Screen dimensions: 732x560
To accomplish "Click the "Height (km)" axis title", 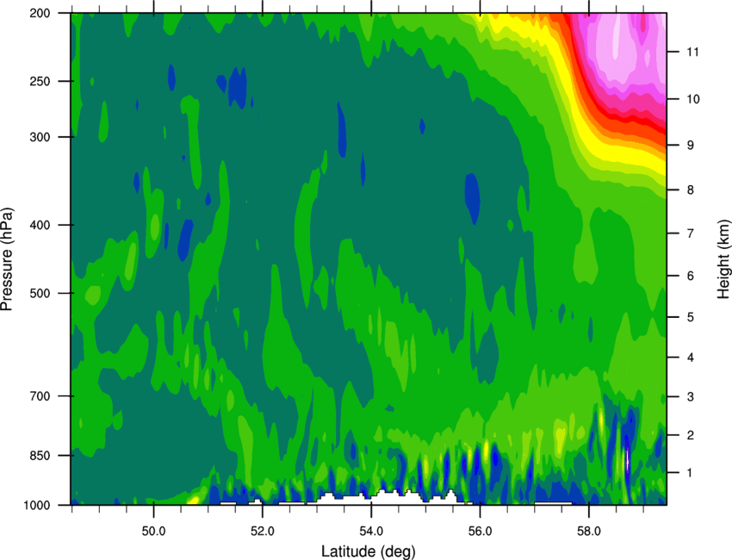I will (x=723, y=258).
